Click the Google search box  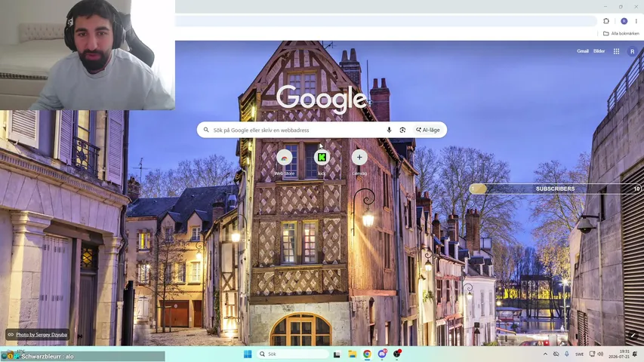(x=322, y=130)
